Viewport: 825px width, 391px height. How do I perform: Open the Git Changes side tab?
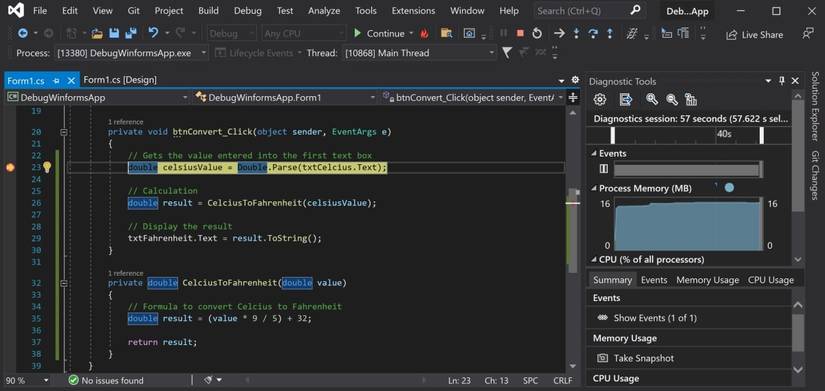pyautogui.click(x=815, y=175)
